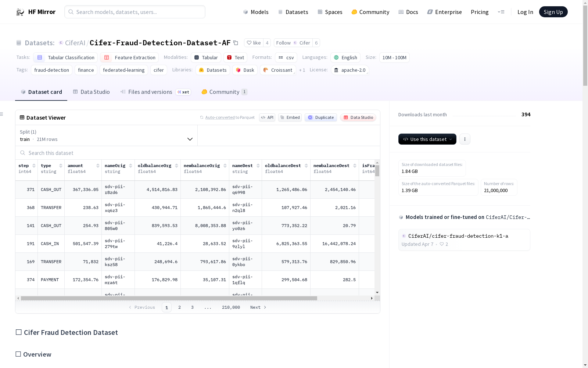Screen dimensions: 588x368
Task: Click the heart like icon button
Action: coord(254,43)
